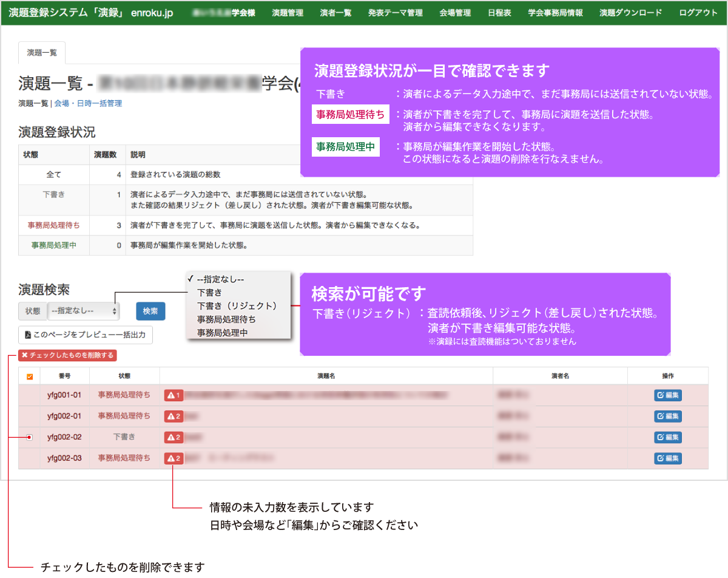Tick the checkbox for row yfg002-02
This screenshot has width=728, height=578.
click(29, 437)
